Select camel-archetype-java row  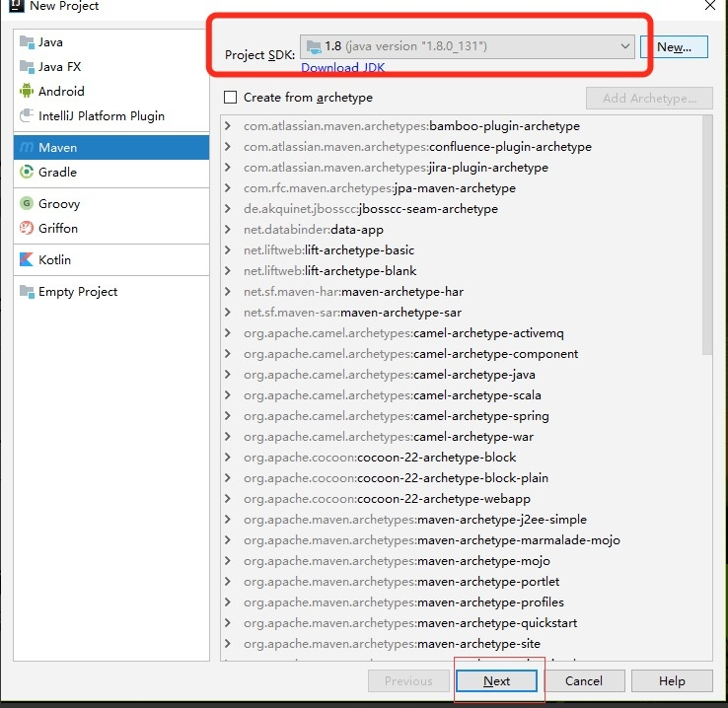pos(461,375)
